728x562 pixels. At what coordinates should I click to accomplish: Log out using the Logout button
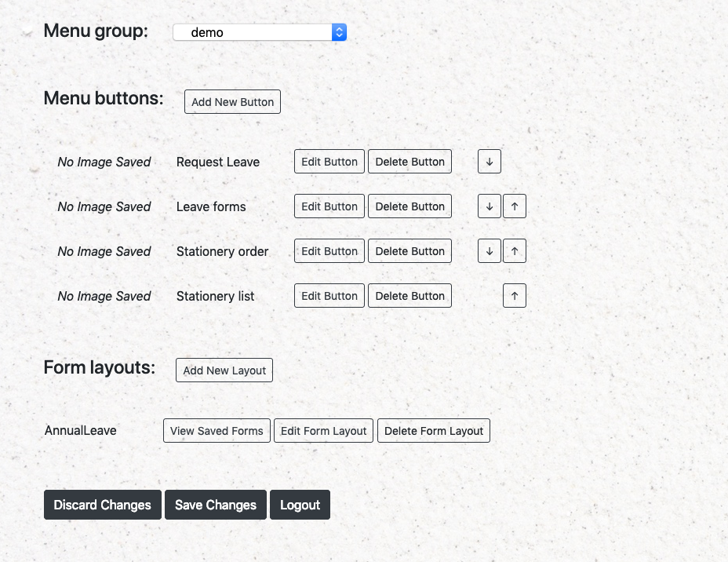[300, 505]
